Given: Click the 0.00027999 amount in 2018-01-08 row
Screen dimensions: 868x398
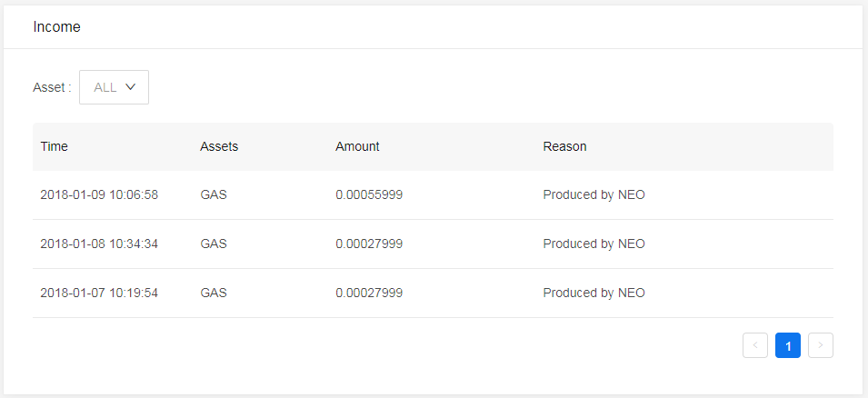Looking at the screenshot, I should (x=369, y=244).
